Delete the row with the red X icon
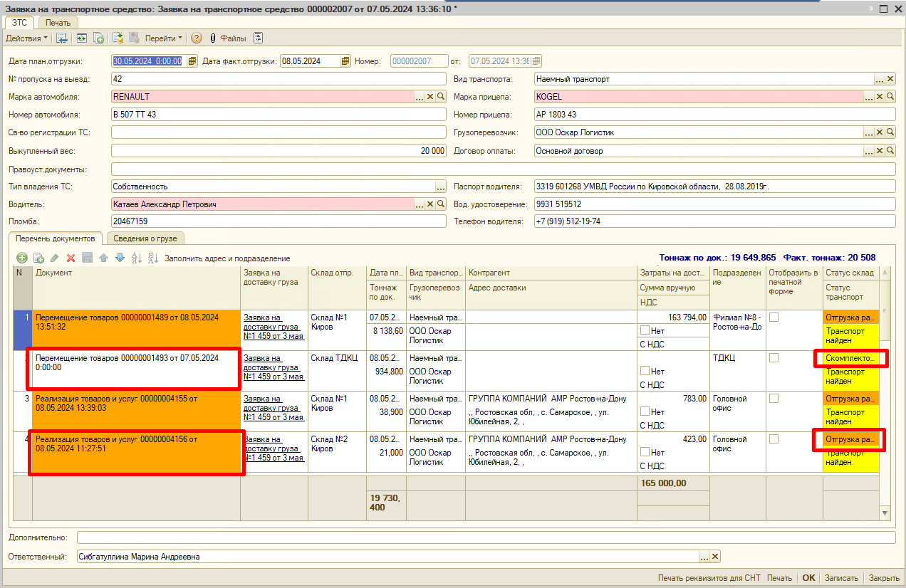The height and width of the screenshot is (588, 906). [71, 258]
